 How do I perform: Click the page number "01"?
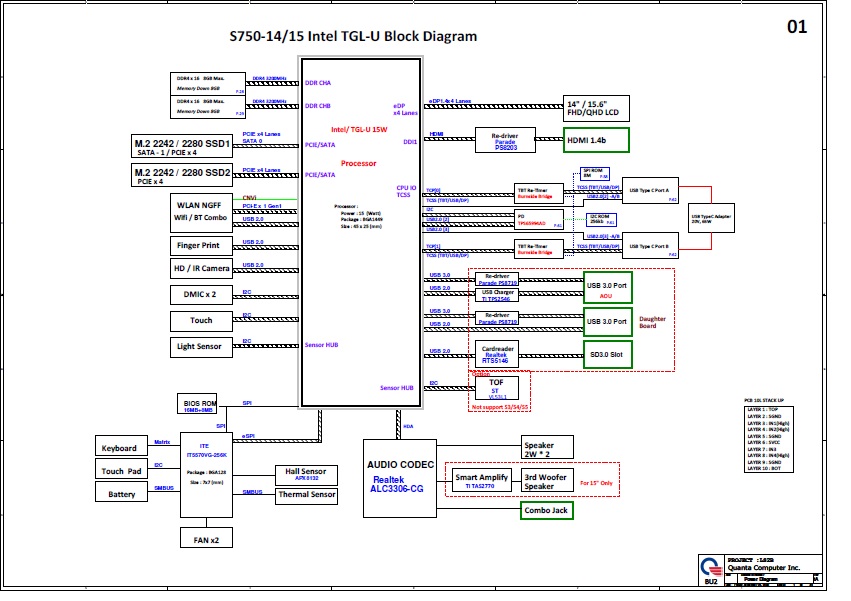click(797, 27)
